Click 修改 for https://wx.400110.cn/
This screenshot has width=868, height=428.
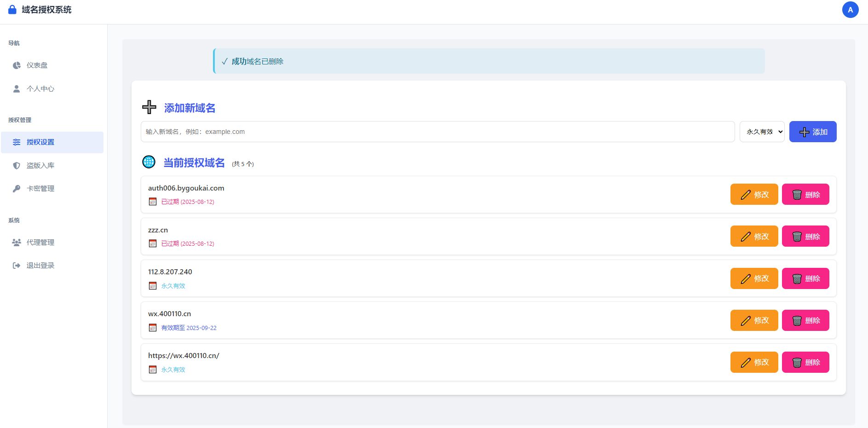754,362
